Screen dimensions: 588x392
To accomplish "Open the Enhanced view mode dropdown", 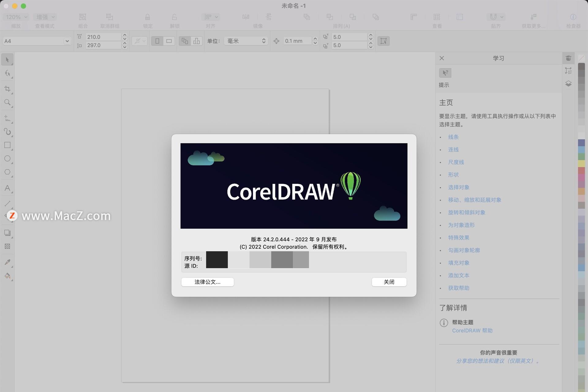I will [x=45, y=17].
